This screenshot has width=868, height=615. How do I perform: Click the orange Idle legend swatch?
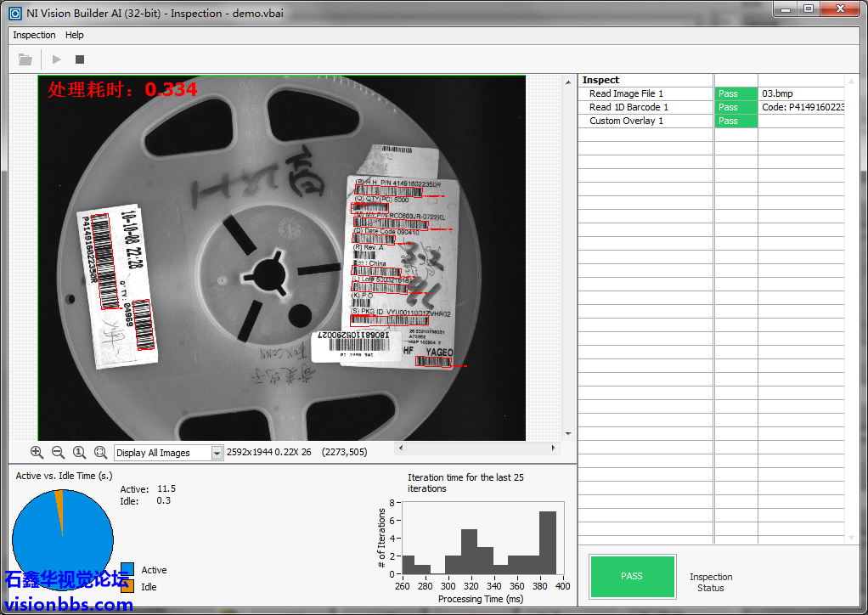(127, 587)
